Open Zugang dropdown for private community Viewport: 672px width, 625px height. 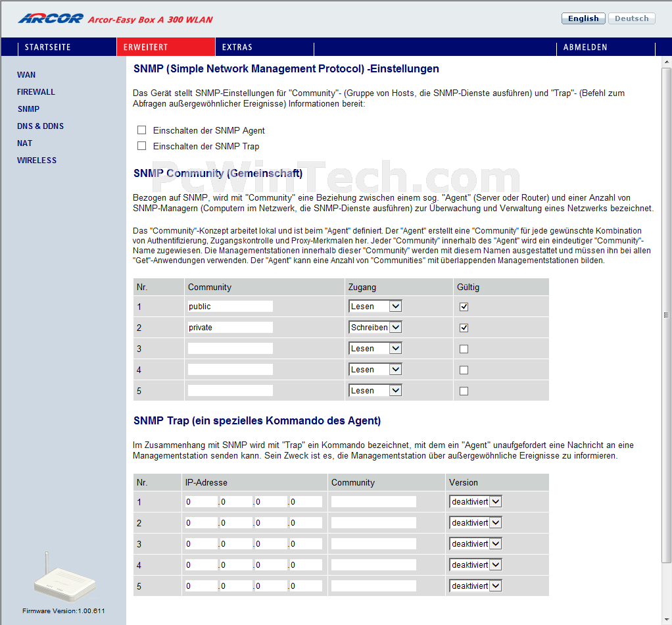click(375, 327)
